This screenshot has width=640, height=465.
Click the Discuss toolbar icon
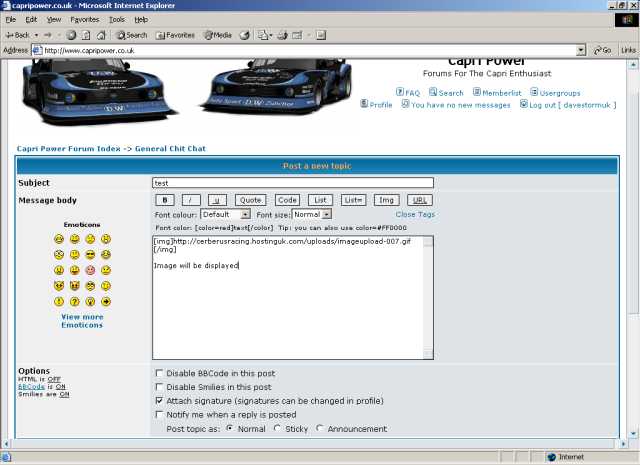pos(321,35)
